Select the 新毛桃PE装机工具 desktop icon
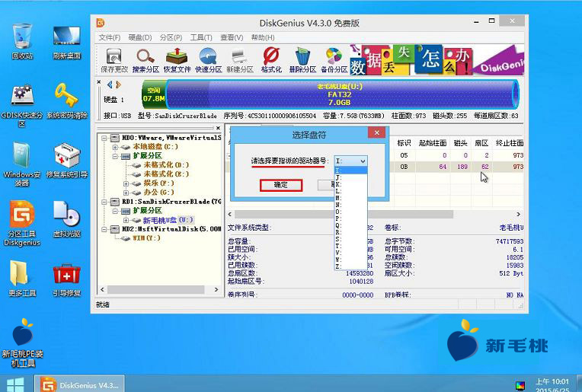Image resolution: width=582 pixels, height=392 pixels. coord(23,343)
